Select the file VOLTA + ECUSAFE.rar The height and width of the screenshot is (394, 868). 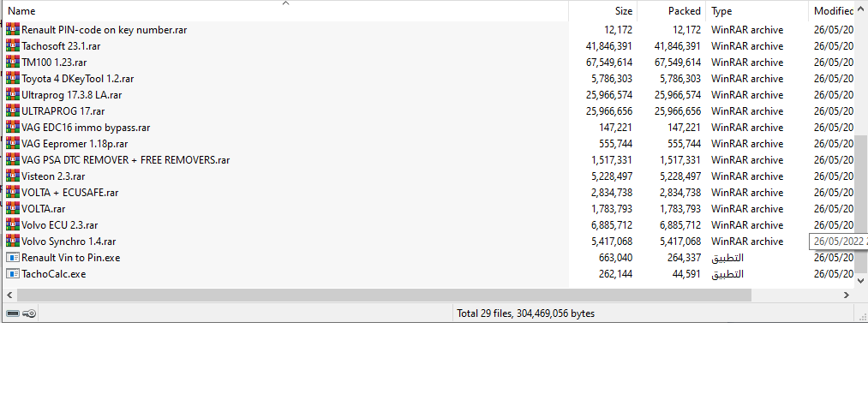(69, 193)
